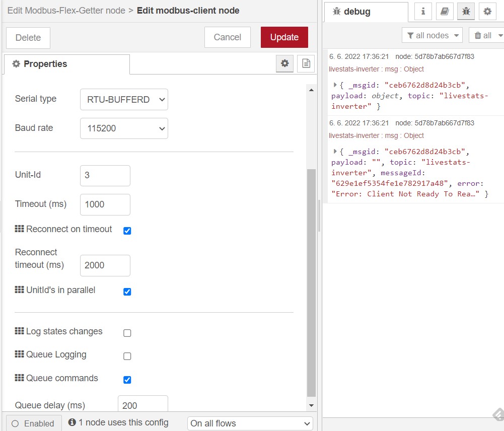
Task: Enable Queue Logging checkbox
Action: tap(127, 356)
